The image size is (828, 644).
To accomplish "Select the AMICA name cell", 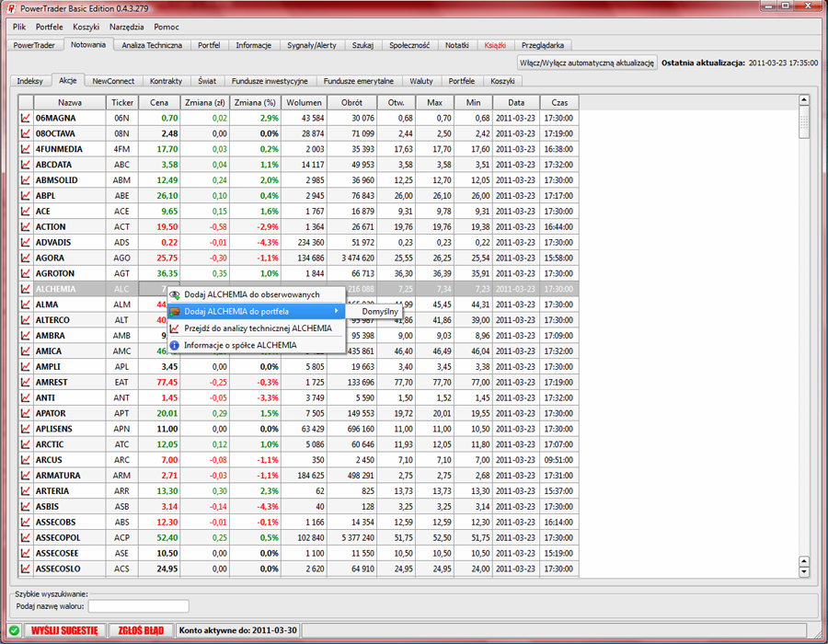I will click(x=70, y=351).
